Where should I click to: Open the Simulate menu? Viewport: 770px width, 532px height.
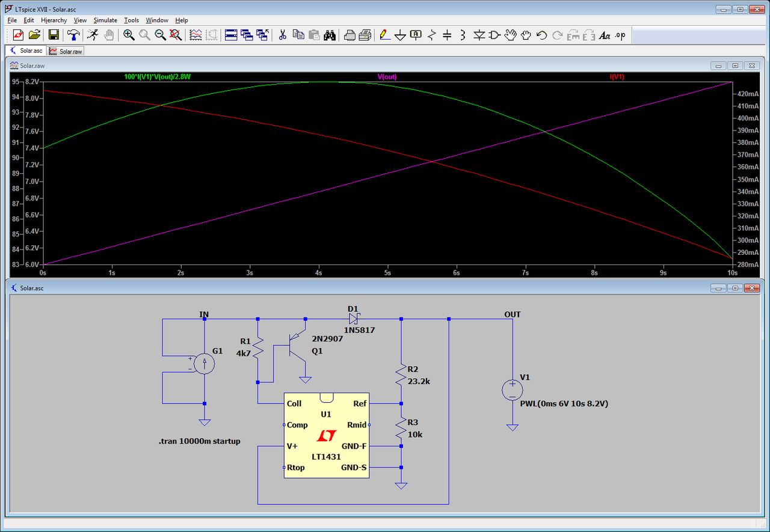click(105, 20)
